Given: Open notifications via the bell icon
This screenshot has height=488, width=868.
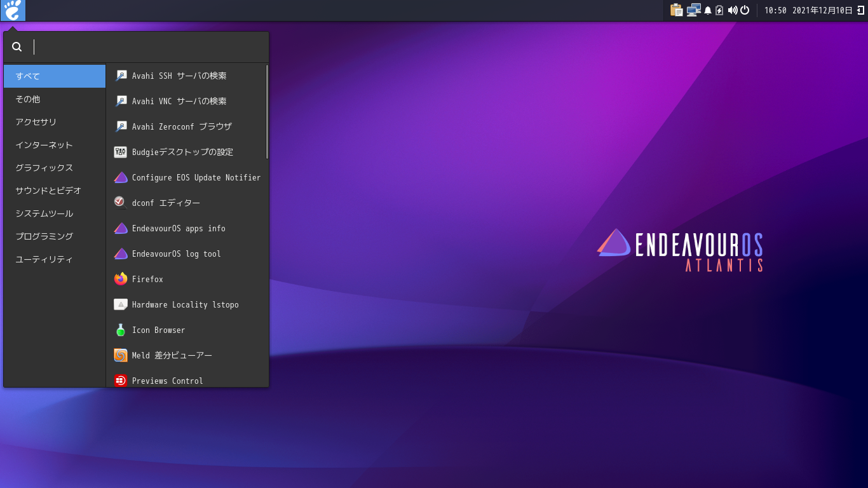Looking at the screenshot, I should 708,10.
